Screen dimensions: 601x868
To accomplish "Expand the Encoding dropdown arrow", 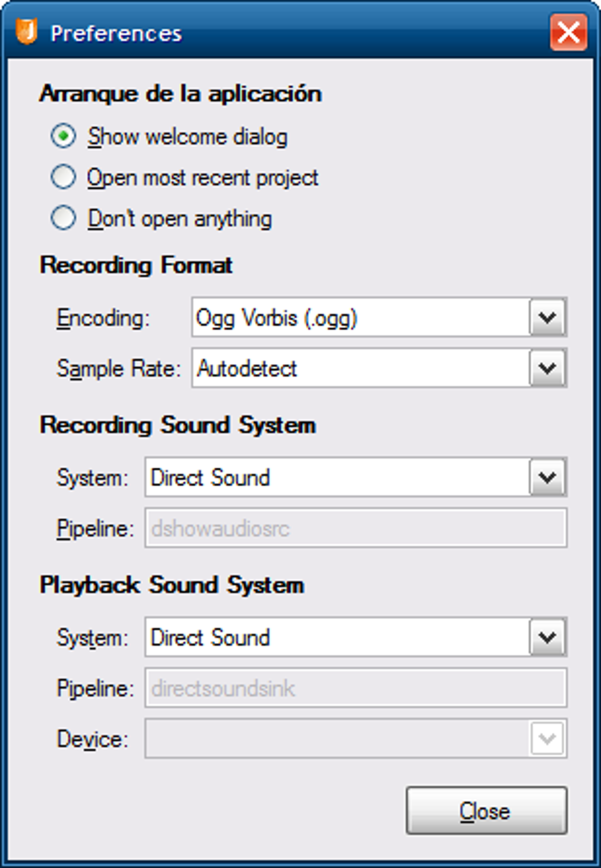I will [547, 318].
